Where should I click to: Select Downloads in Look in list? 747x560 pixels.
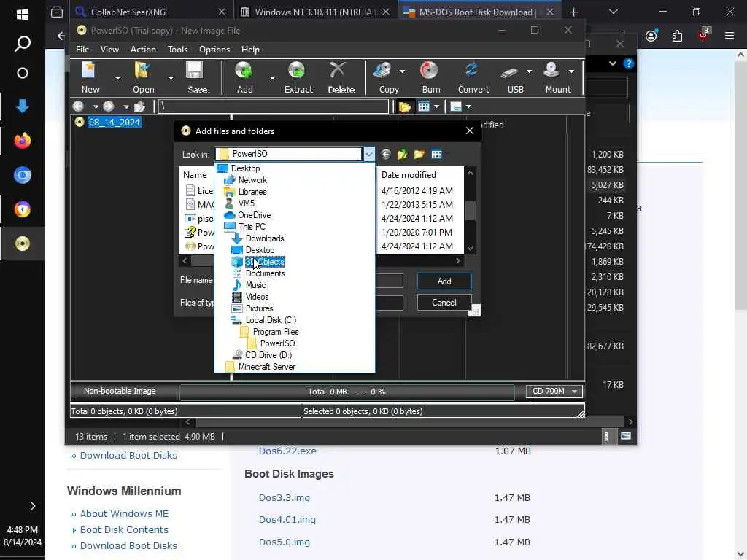265,238
